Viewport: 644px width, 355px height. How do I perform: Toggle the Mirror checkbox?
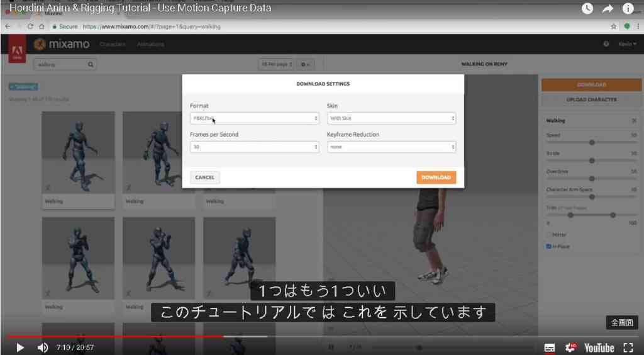click(x=548, y=235)
